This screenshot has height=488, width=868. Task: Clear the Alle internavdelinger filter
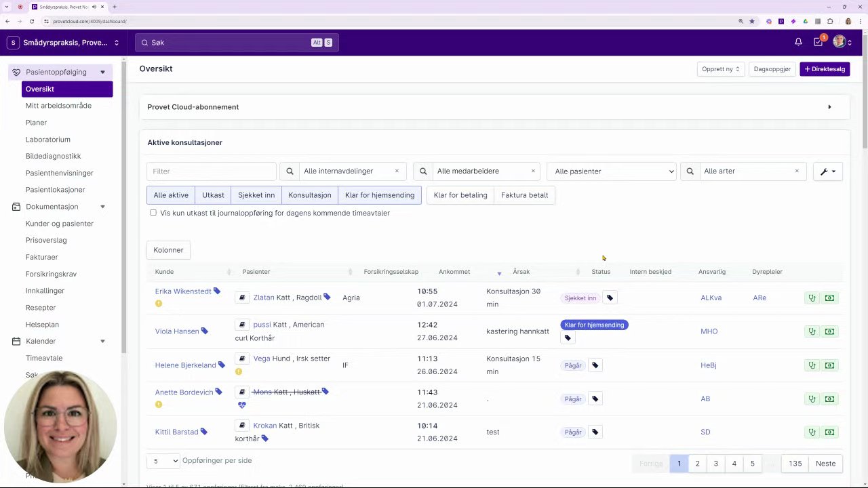[x=397, y=171]
